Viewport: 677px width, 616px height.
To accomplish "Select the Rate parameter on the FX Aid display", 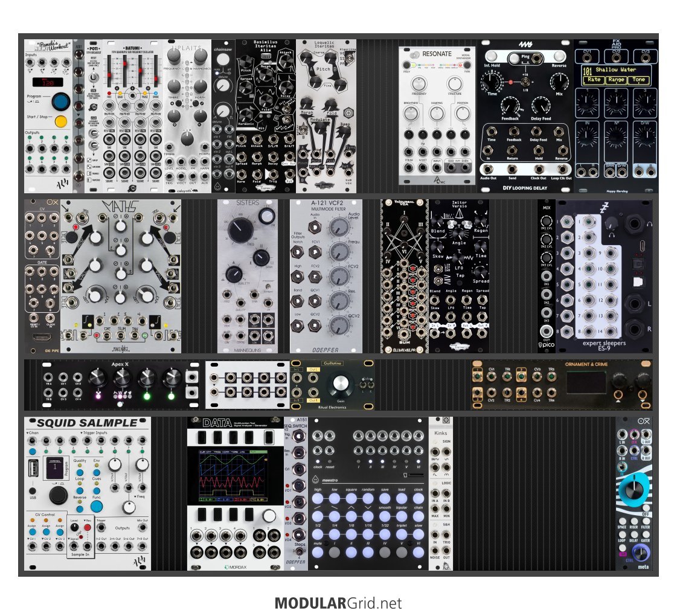I will (x=594, y=80).
